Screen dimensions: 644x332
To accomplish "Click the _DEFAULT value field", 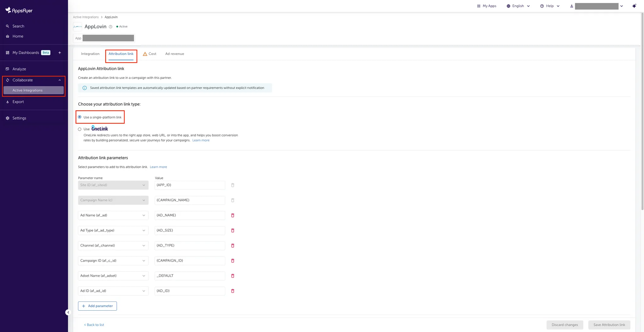I will click(x=190, y=275).
